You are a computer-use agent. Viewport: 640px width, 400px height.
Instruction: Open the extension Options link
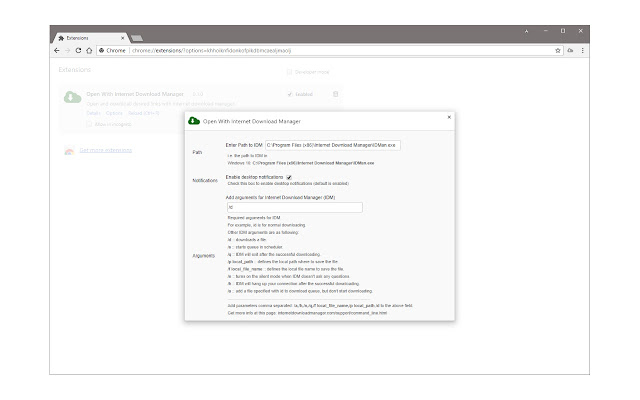[x=114, y=113]
